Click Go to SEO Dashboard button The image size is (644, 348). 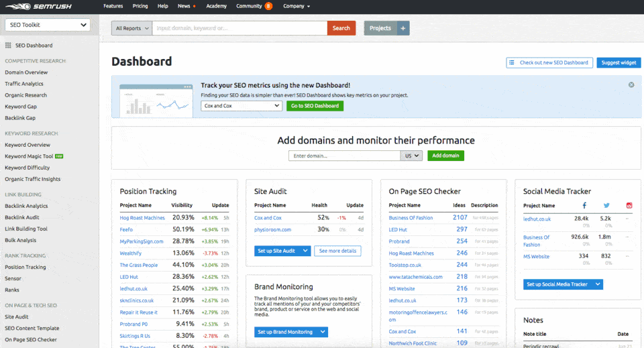[x=315, y=106]
